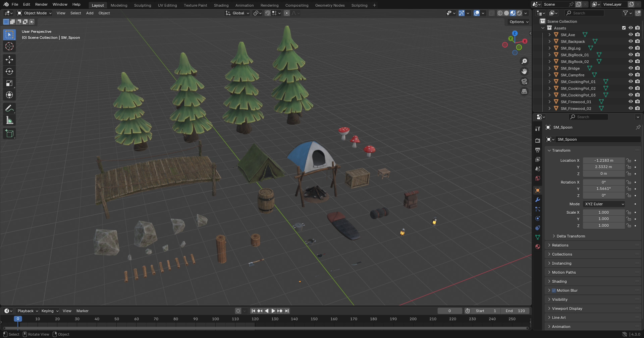Open the Material properties tab
The image size is (644, 338).
tap(538, 247)
